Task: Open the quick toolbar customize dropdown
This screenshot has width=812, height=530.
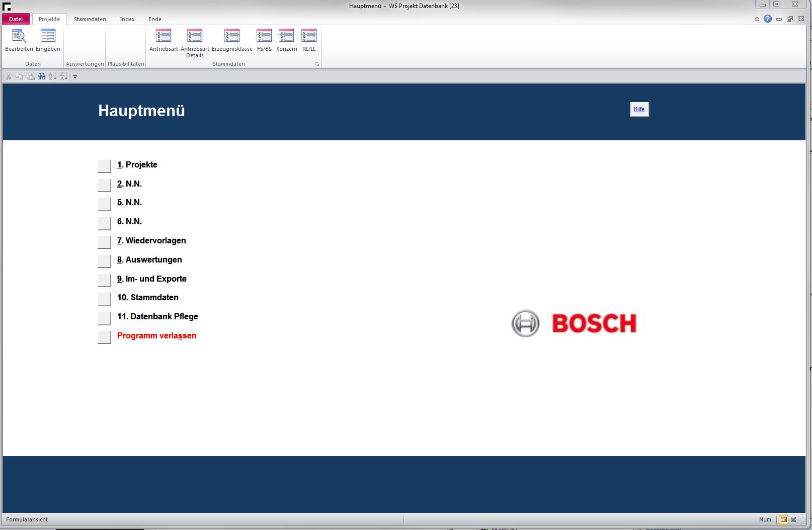Action: click(75, 77)
